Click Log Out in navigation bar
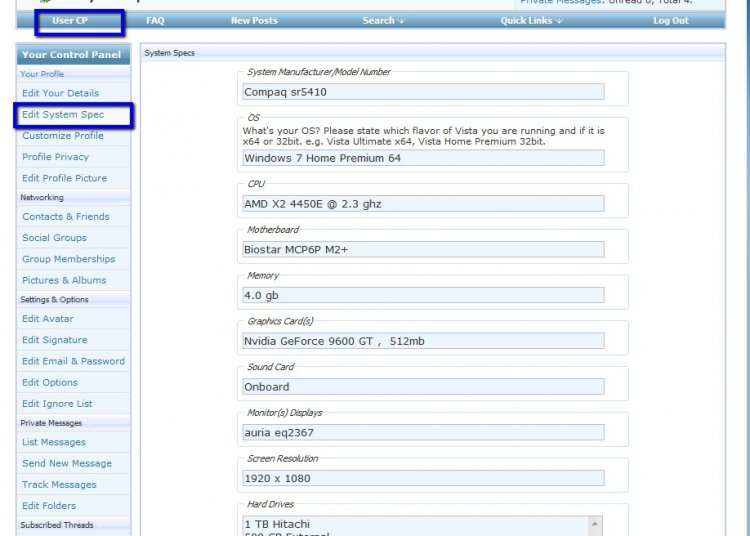750x536 pixels. [x=671, y=21]
